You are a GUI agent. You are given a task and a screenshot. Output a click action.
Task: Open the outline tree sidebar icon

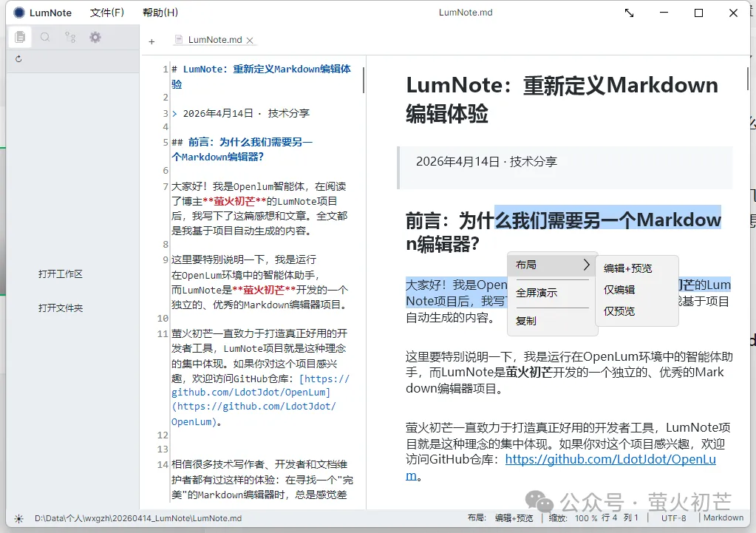70,37
